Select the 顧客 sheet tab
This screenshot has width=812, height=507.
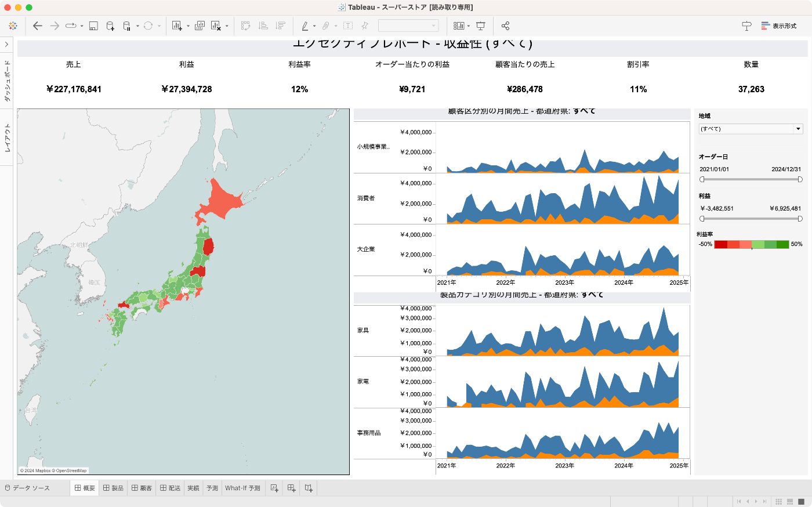click(142, 488)
